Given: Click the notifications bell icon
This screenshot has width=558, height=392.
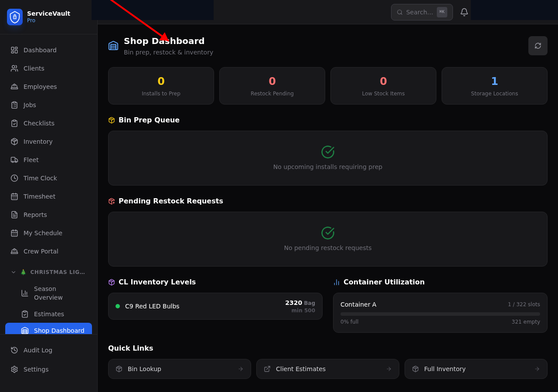Looking at the screenshot, I should tap(464, 12).
